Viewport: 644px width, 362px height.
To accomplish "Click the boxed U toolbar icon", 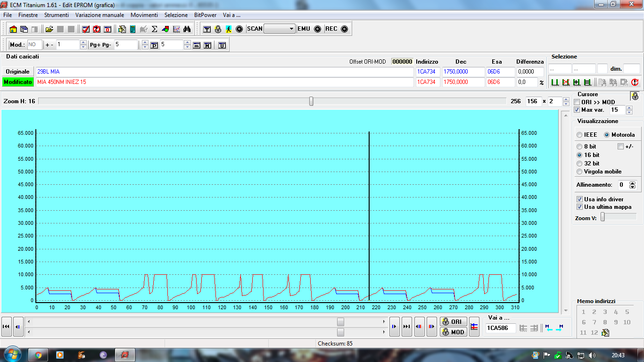I will click(x=222, y=45).
